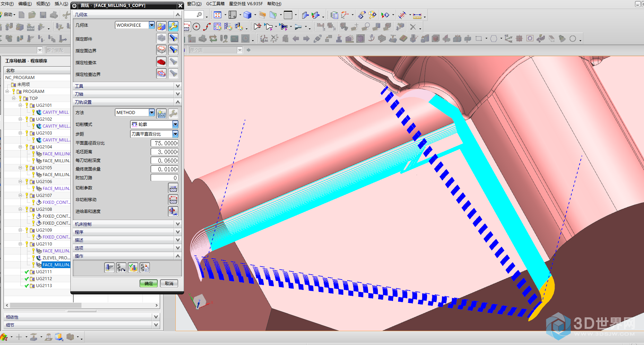Screen dimensions: 644x345
Task: Expand the 程序 section
Action: click(178, 232)
